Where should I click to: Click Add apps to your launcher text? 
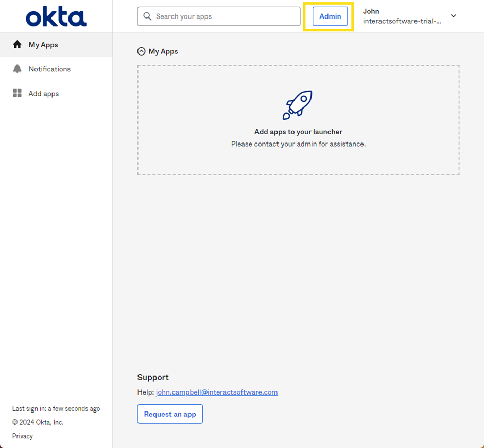coord(298,132)
